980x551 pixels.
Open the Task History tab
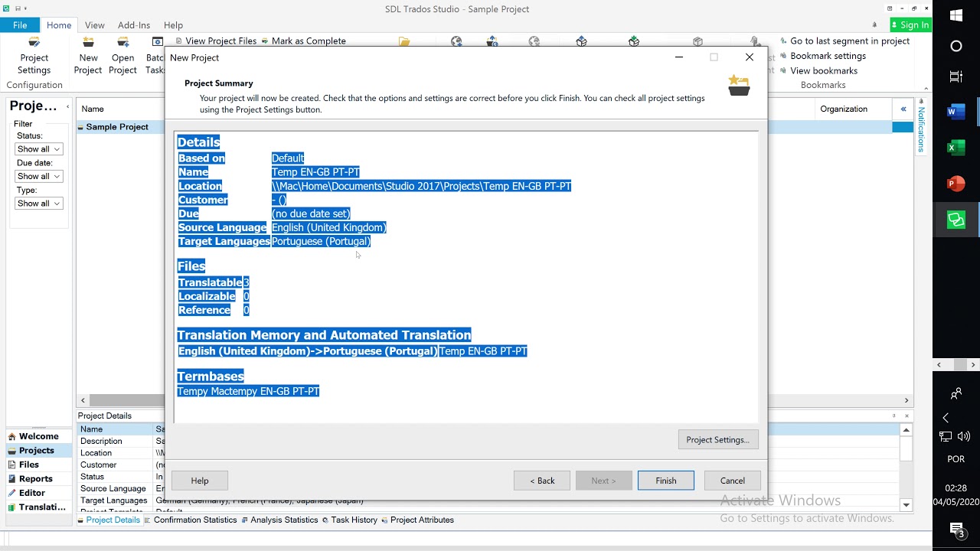350,520
